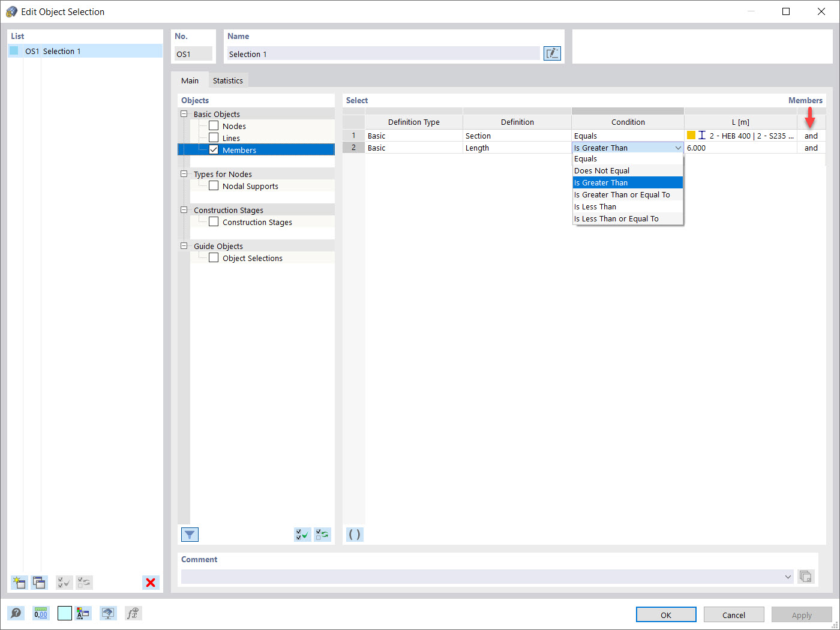Open the formula editor fx icon at bottom
Screen dimensions: 840x630
[133, 613]
